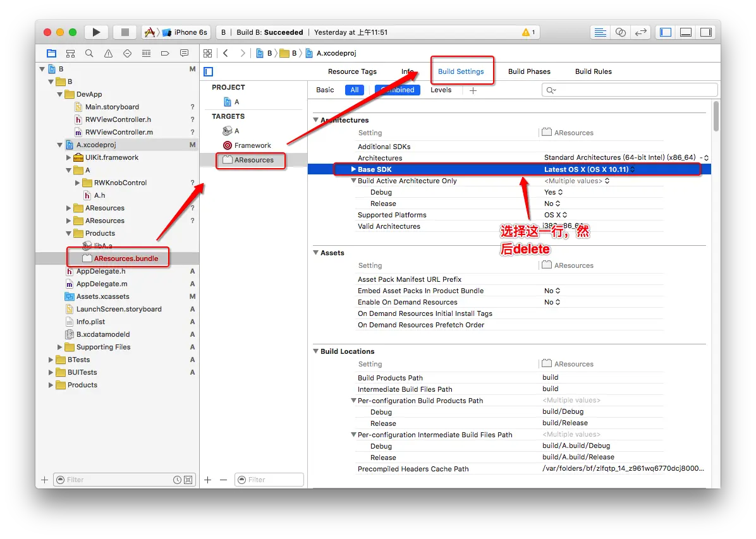756x539 pixels.
Task: Add a build setting with plus button
Action: pyautogui.click(x=473, y=90)
